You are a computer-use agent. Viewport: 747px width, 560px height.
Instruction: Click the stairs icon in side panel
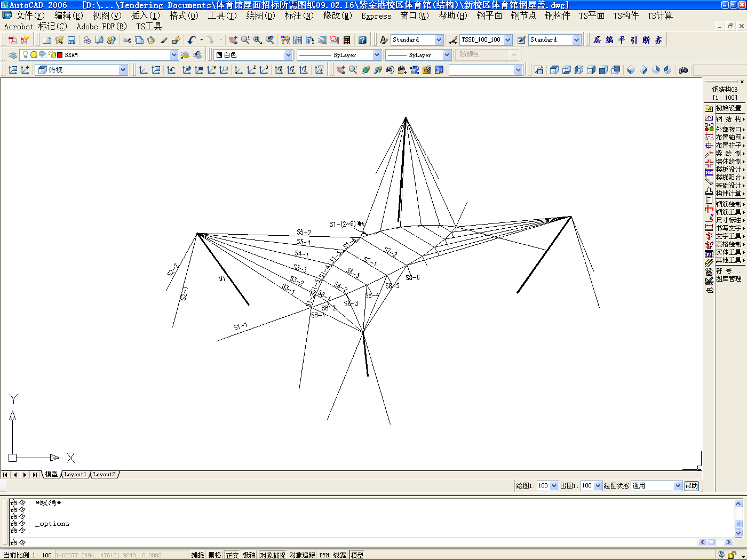[709, 180]
